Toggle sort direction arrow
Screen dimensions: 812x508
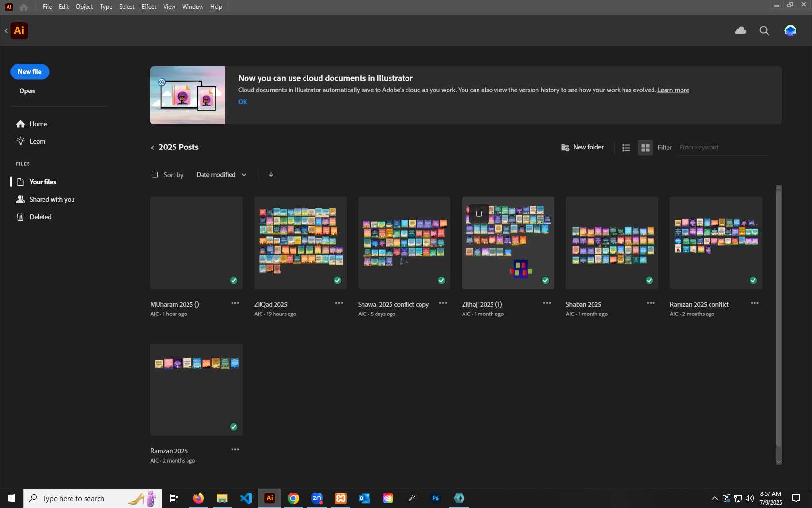click(271, 174)
